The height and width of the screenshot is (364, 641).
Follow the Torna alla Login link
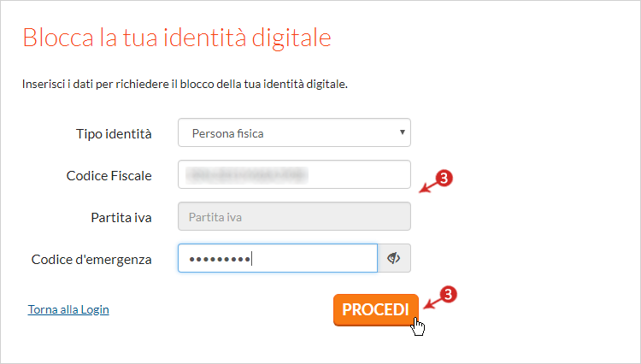[68, 309]
